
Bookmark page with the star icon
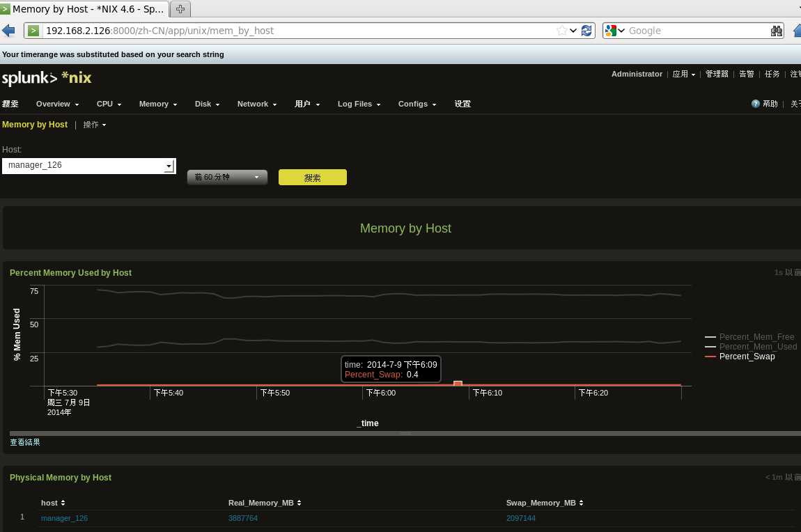(561, 31)
